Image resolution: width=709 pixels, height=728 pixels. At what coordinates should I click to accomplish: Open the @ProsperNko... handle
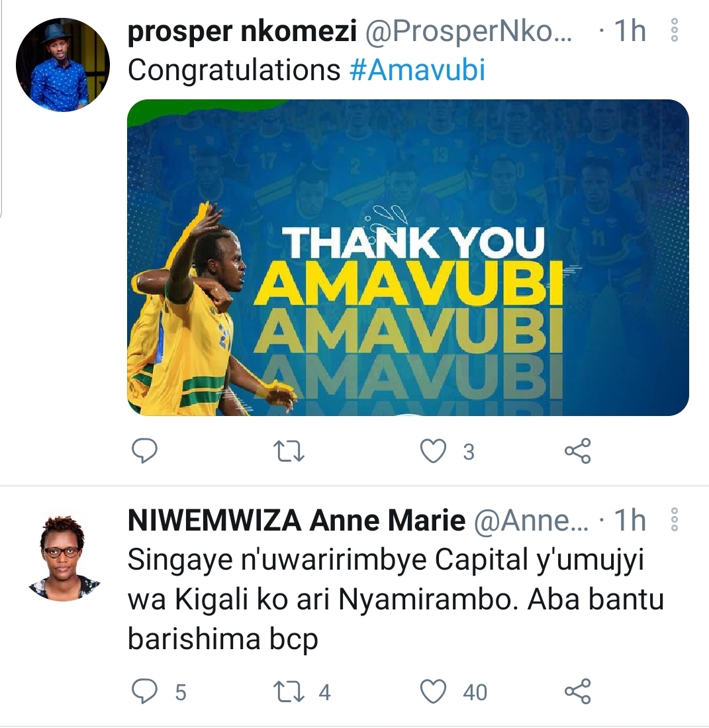point(469,32)
